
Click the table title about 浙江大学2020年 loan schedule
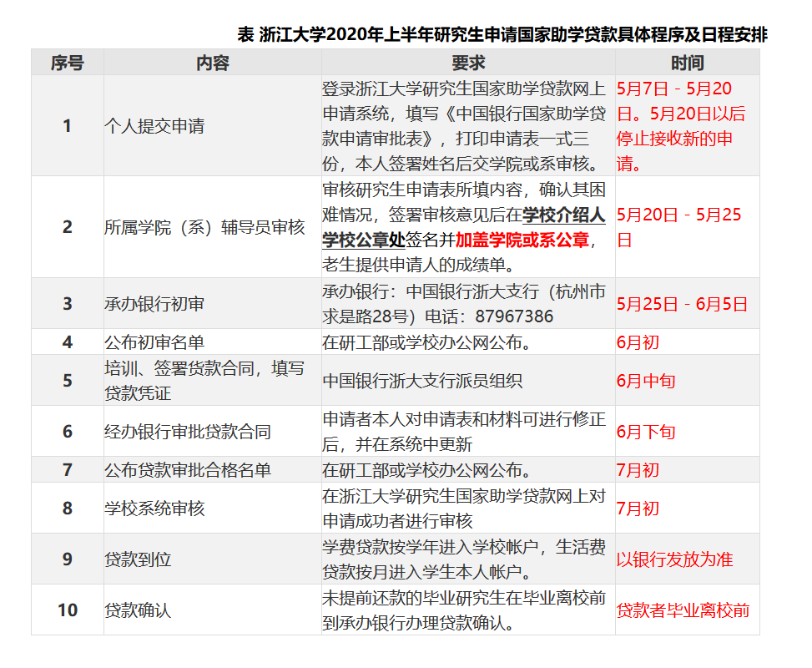click(502, 35)
